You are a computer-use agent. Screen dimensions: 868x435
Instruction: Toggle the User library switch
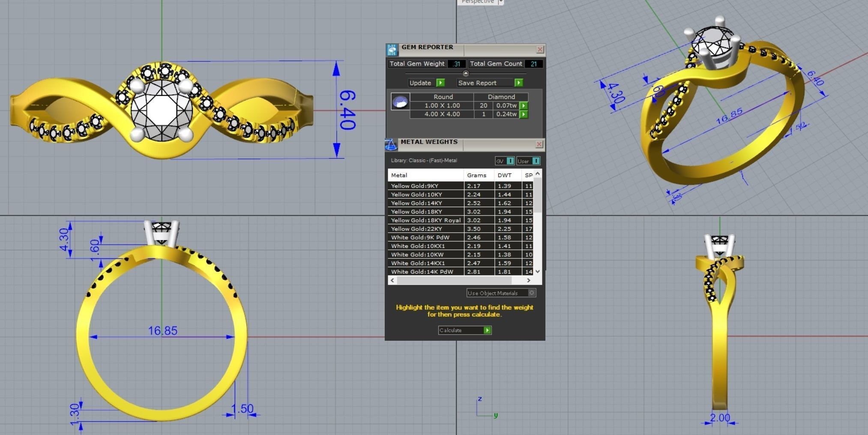(528, 161)
